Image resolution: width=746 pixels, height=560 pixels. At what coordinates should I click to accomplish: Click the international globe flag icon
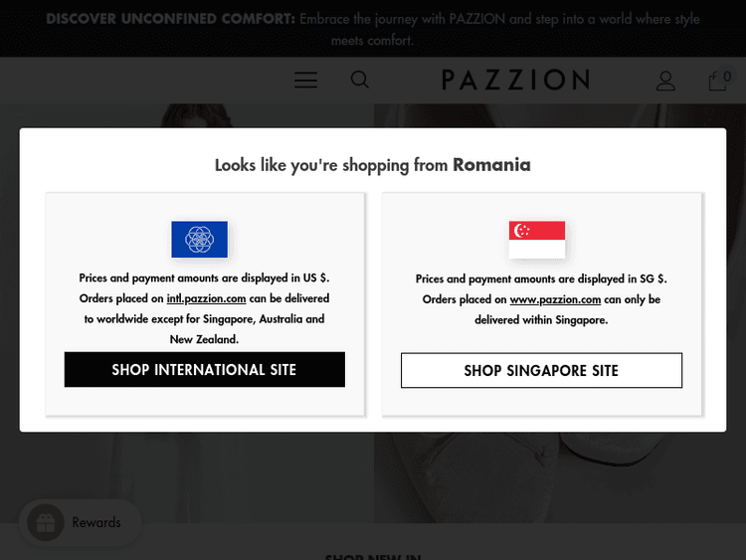point(199,239)
